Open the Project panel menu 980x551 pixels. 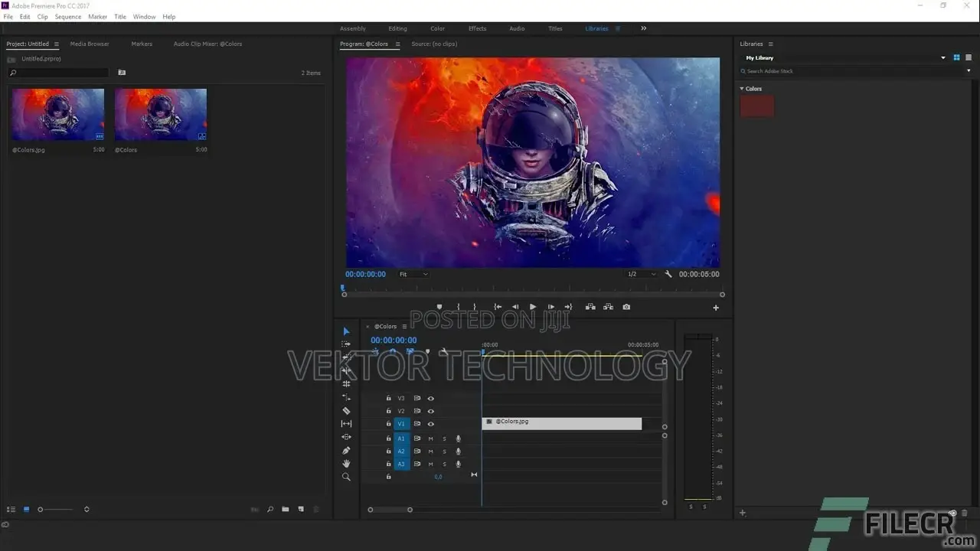click(x=56, y=44)
